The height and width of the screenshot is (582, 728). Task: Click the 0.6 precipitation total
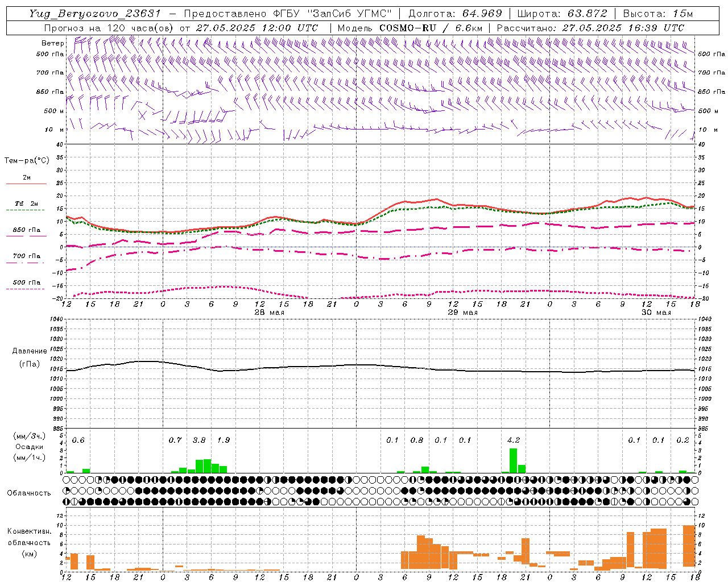(78, 440)
